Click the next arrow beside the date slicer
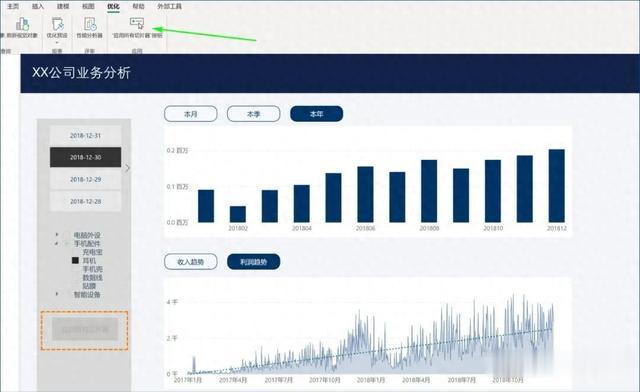 127,168
